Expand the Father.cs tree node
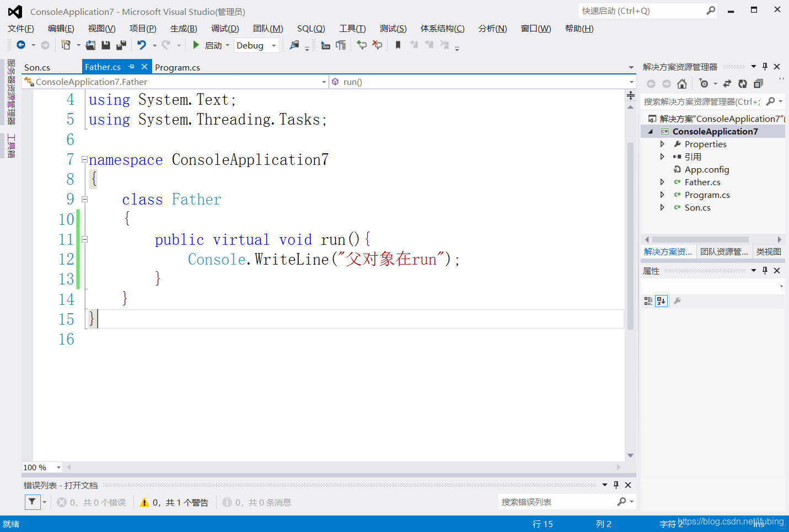 (662, 182)
